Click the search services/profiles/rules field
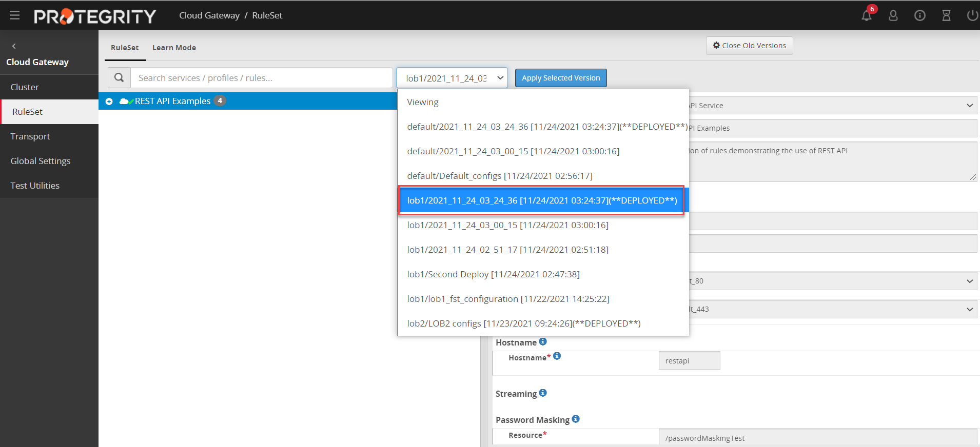Viewport: 980px width, 447px height. point(262,78)
